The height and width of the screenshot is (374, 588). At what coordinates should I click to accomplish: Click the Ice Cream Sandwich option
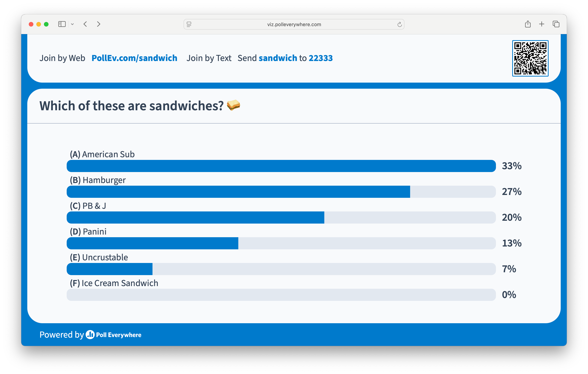pos(113,283)
